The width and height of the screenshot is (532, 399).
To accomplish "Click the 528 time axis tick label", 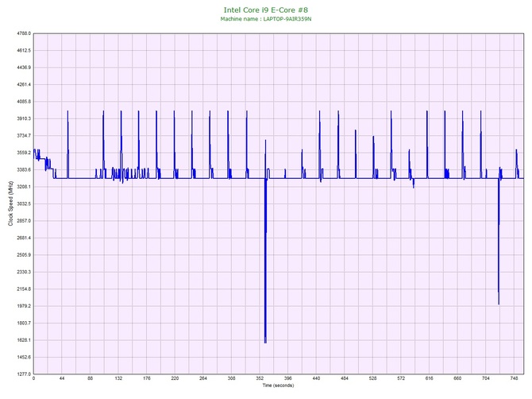I will [372, 378].
